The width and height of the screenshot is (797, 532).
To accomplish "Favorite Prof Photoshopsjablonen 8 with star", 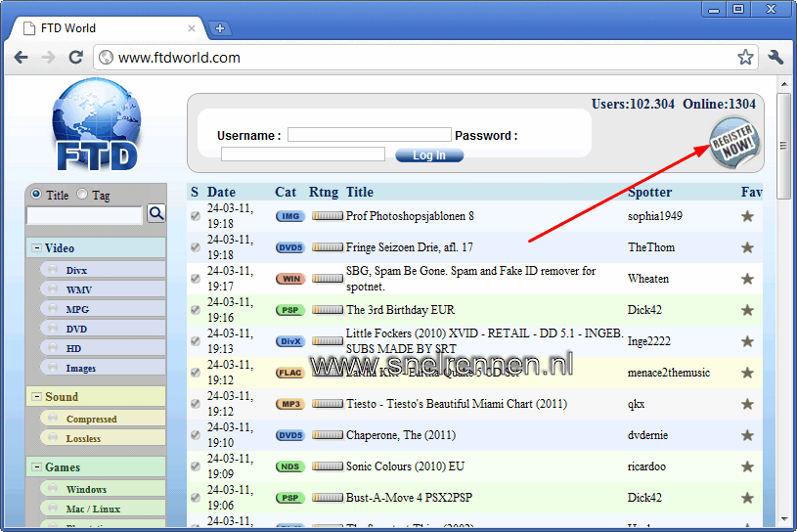I will pyautogui.click(x=747, y=216).
